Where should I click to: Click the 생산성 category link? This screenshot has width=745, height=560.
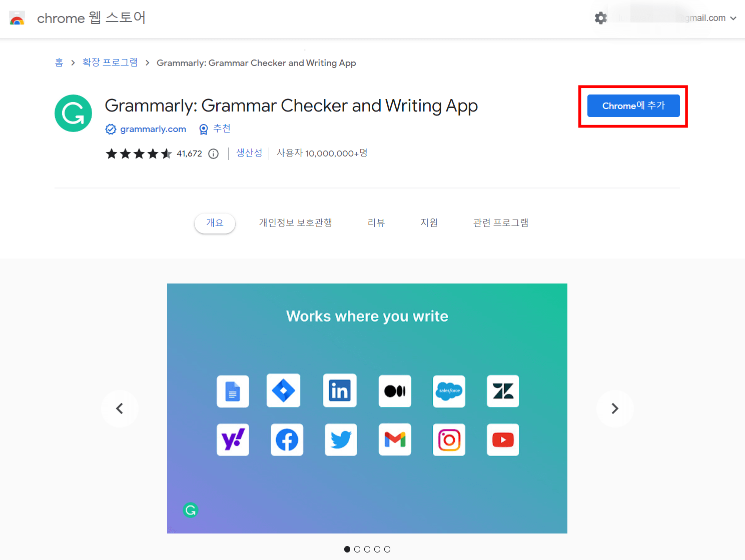(x=249, y=153)
